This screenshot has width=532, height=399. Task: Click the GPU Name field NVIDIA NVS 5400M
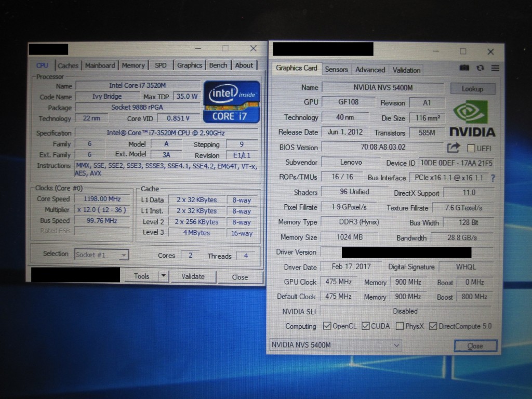click(x=383, y=88)
